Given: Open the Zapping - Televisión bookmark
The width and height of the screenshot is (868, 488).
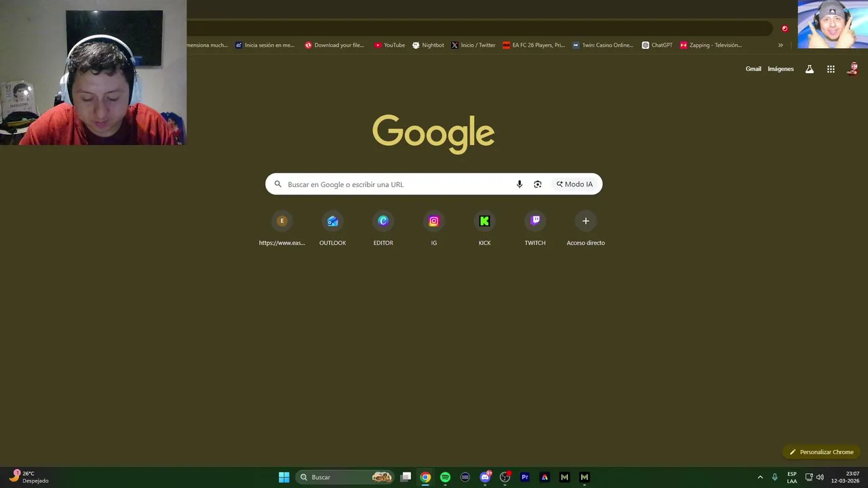Looking at the screenshot, I should click(x=711, y=45).
